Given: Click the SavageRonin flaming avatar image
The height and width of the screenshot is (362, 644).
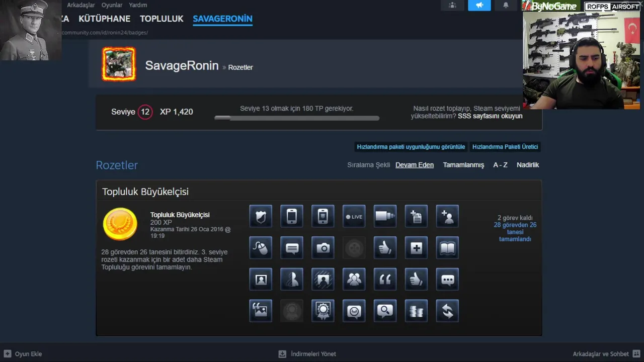Looking at the screenshot, I should (119, 64).
